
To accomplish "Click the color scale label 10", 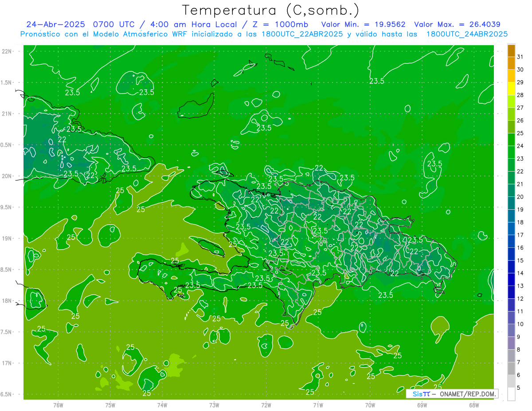I will [x=520, y=324].
